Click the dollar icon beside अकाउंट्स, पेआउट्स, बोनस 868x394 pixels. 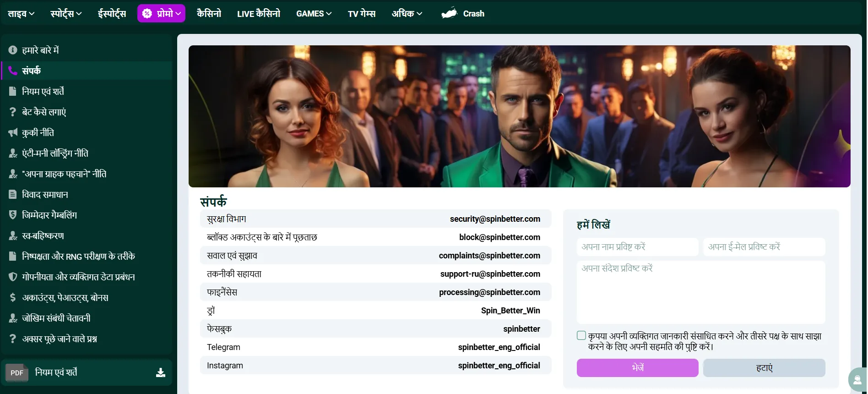point(13,297)
